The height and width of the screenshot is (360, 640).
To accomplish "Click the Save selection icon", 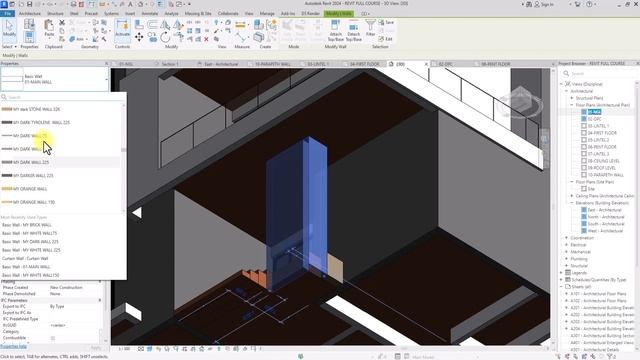I will point(386,22).
